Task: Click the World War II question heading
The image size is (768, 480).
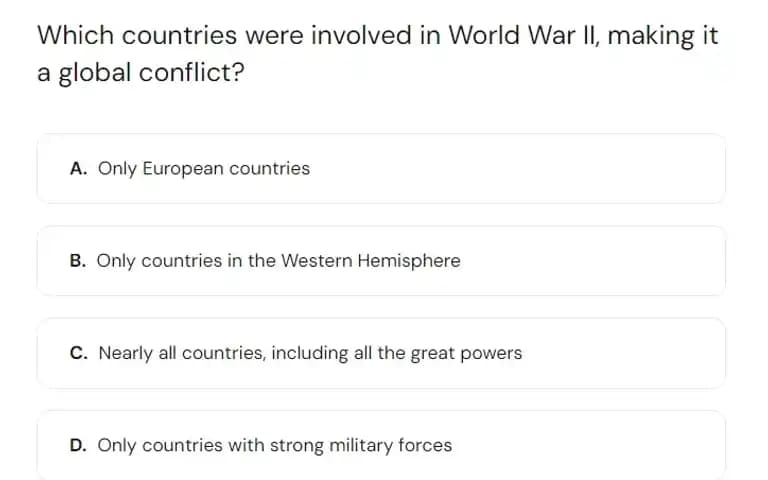Action: click(378, 54)
